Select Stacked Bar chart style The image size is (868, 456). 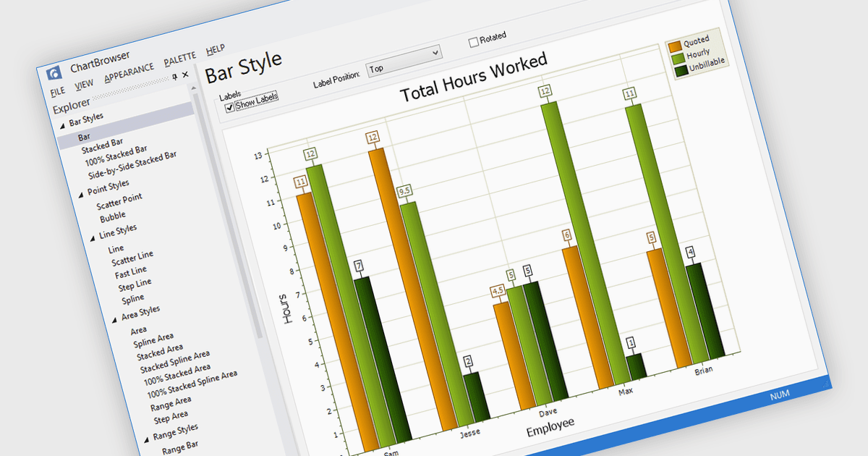102,148
